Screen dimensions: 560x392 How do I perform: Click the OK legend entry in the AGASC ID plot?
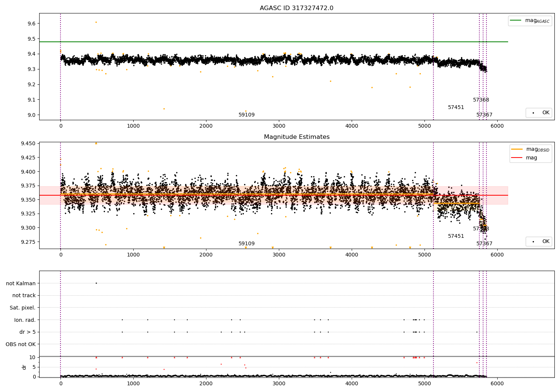pos(539,113)
